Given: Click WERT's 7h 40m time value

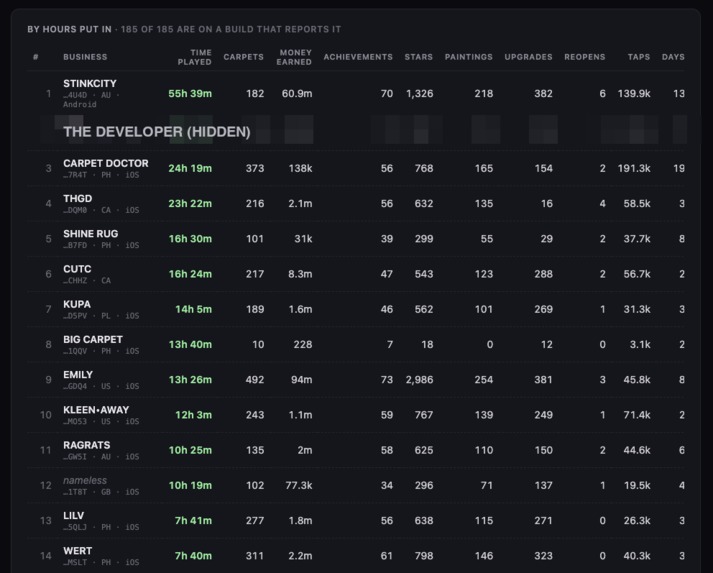Looking at the screenshot, I should pos(193,556).
